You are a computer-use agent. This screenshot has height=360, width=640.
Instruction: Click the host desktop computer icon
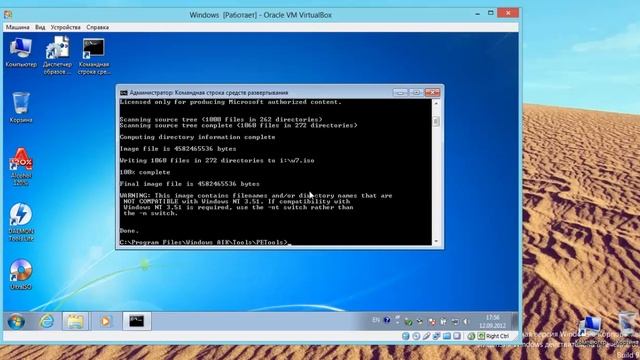pos(591,327)
